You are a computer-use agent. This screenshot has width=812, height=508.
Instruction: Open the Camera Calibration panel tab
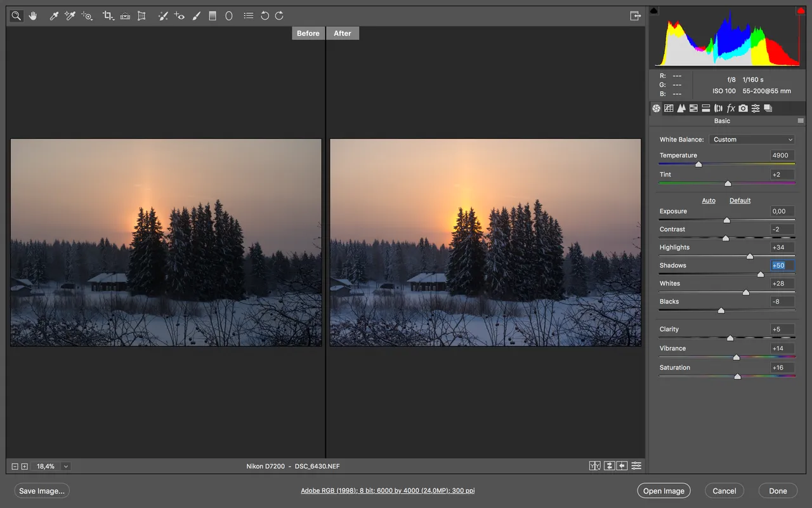tap(743, 109)
